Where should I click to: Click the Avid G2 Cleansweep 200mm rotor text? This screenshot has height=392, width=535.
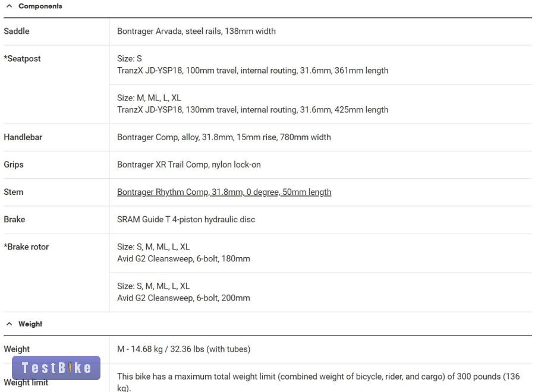[x=183, y=298]
